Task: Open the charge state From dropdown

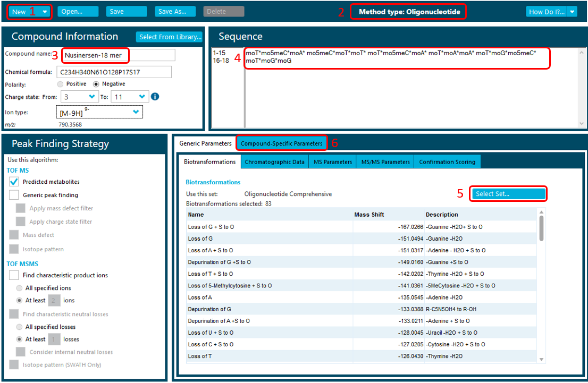Action: tap(93, 97)
